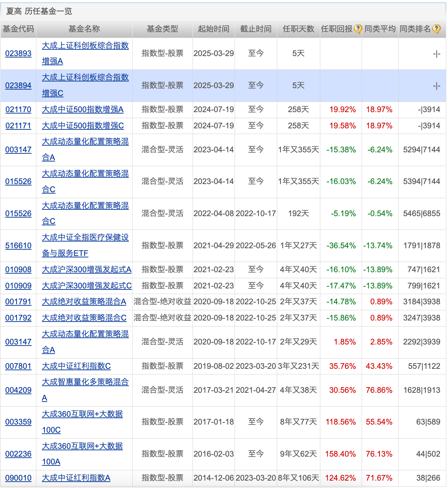The height and width of the screenshot is (488, 448).
Task: Open 大成中证红利指数A fund link
Action: 76,478
